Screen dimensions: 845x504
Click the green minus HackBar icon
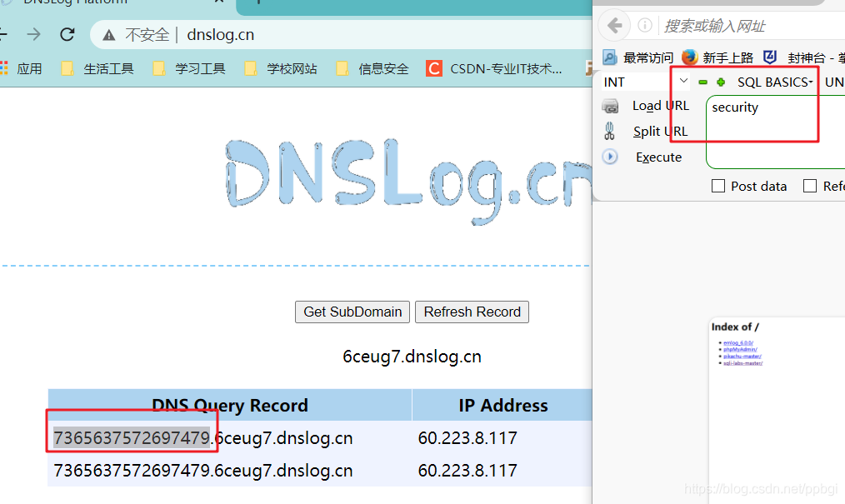[x=702, y=82]
